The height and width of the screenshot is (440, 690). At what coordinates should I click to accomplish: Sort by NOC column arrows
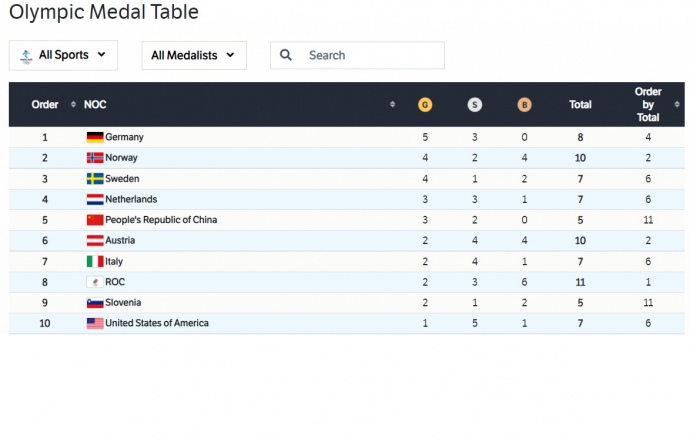coord(392,105)
